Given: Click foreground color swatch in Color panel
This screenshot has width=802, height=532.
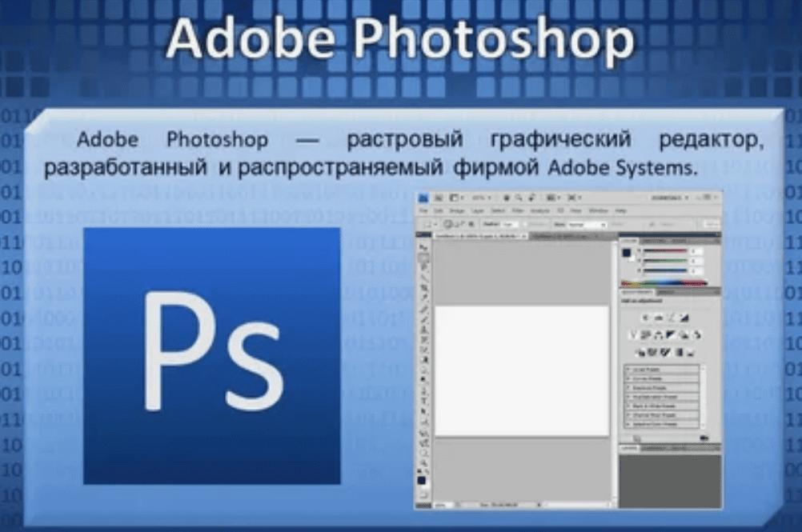Looking at the screenshot, I should (626, 253).
